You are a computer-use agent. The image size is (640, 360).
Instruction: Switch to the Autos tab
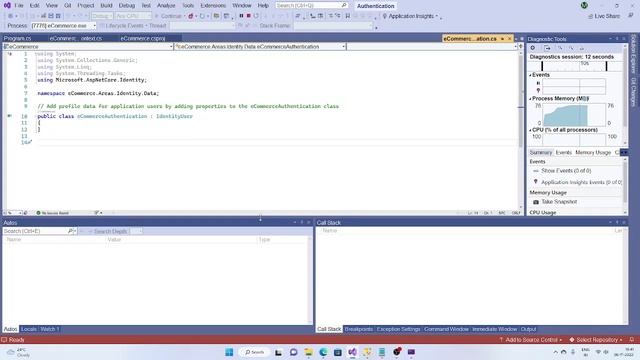pyautogui.click(x=10, y=329)
